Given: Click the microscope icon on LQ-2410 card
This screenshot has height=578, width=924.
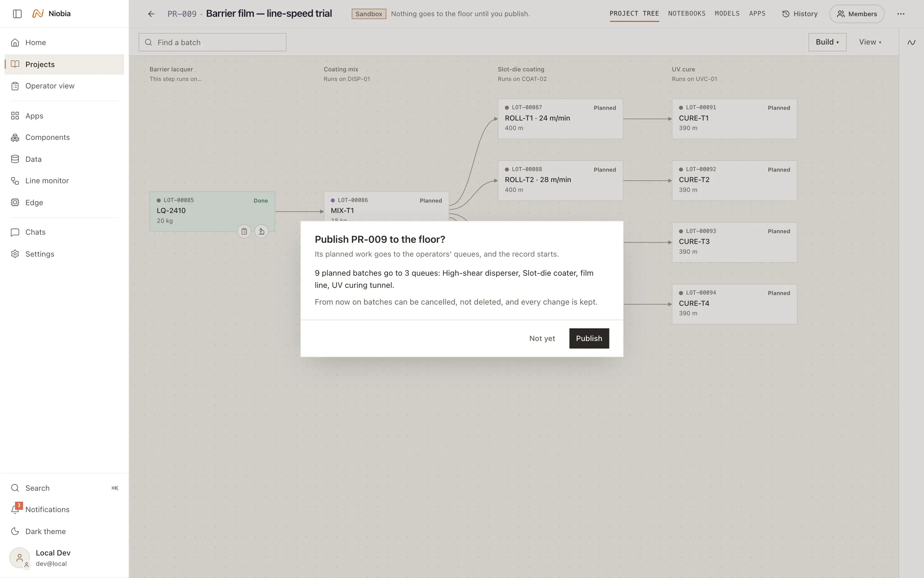Looking at the screenshot, I should click(261, 231).
